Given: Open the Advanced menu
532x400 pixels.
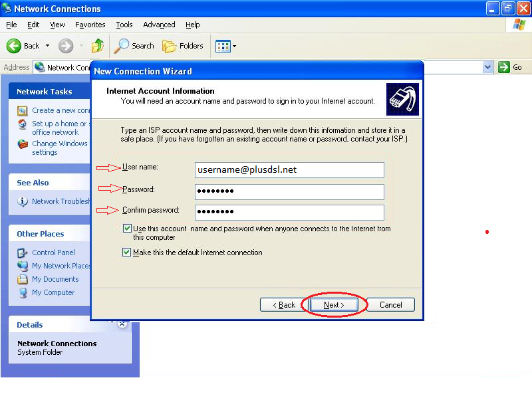Looking at the screenshot, I should point(159,25).
